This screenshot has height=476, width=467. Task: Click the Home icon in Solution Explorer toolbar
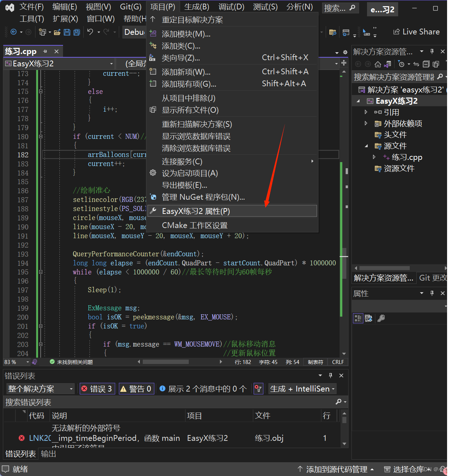(x=378, y=64)
